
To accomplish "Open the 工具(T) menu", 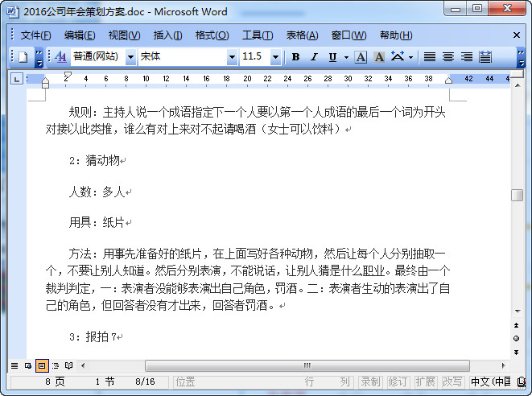I will pyautogui.click(x=258, y=35).
